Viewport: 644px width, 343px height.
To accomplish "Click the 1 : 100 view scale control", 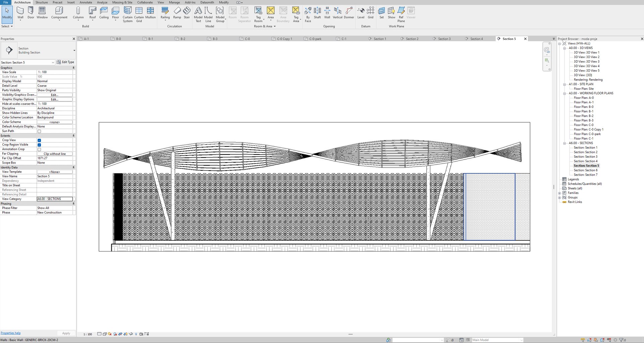I will (x=88, y=334).
